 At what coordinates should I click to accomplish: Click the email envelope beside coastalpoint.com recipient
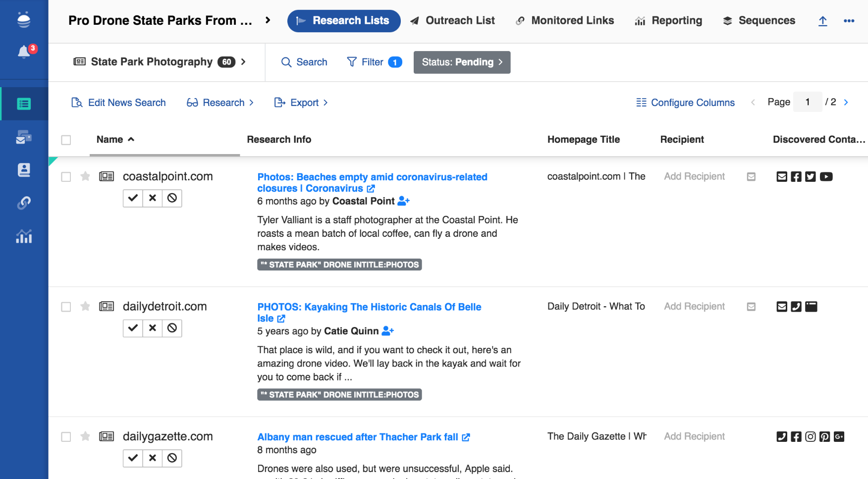point(751,177)
